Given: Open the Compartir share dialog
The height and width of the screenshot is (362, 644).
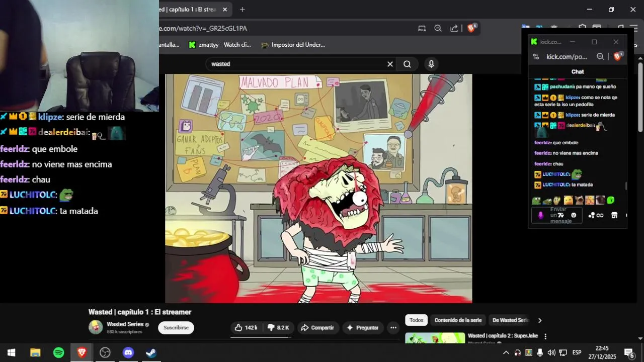Looking at the screenshot, I should [x=317, y=328].
